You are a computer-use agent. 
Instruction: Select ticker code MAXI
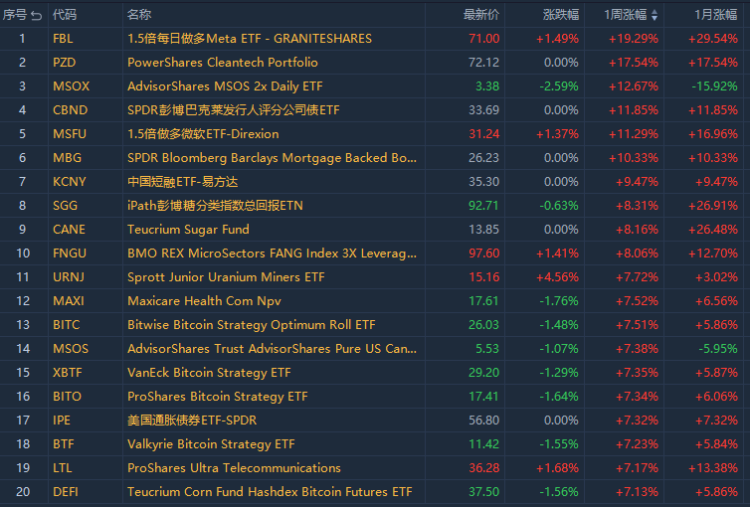(68, 301)
